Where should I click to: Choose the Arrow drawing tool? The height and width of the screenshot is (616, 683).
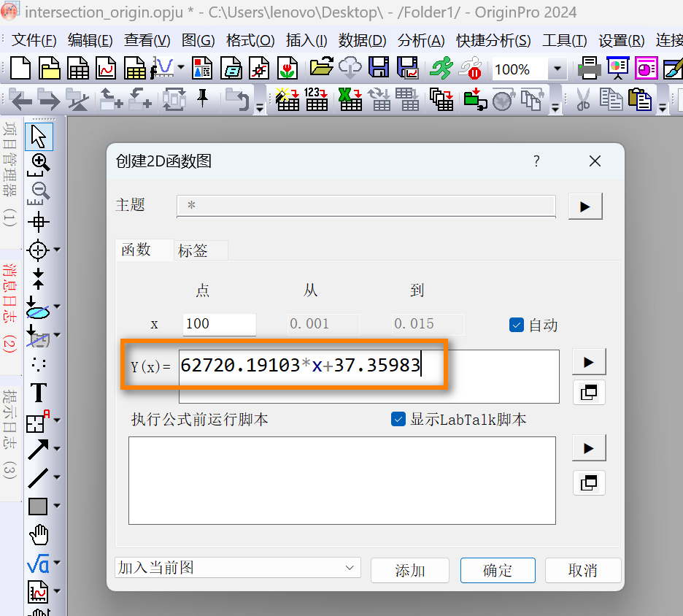[38, 450]
